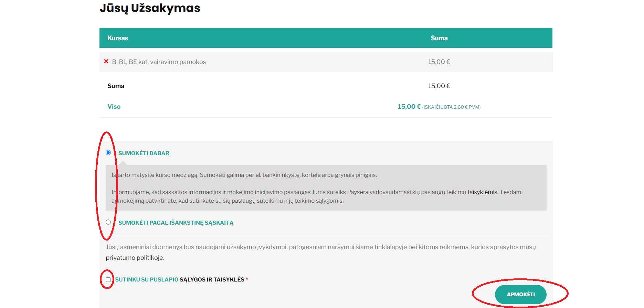Choose the 'Sumokėti pagal išankstinę sąskaitą' radio option
Screen dimensions: 644x308
pyautogui.click(x=108, y=222)
